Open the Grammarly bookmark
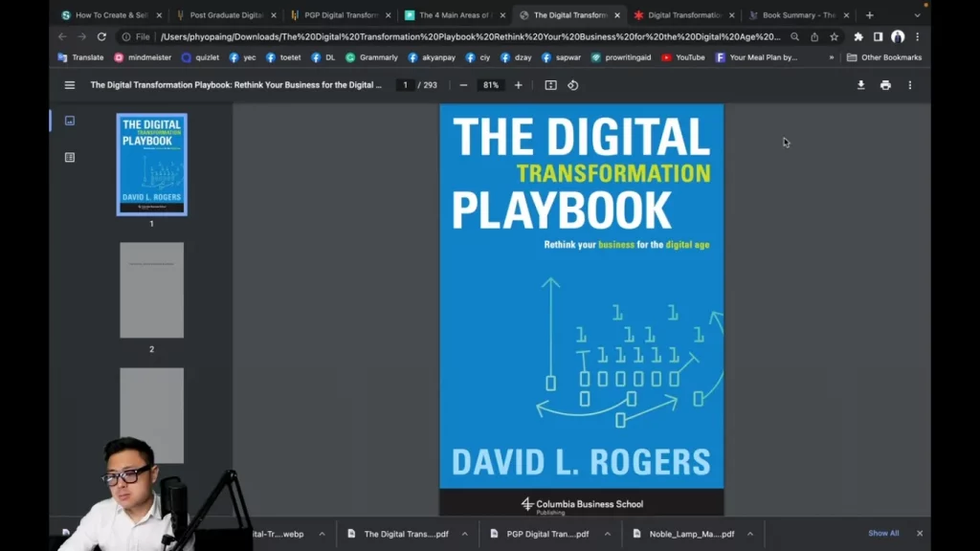This screenshot has width=980, height=551. 372,57
